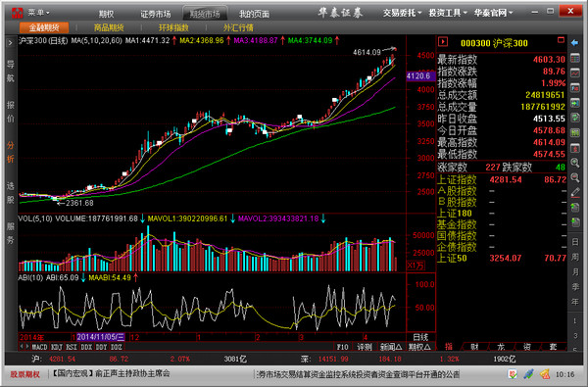Switch indicator to MACD
This screenshot has width=588, height=387.
[39, 347]
